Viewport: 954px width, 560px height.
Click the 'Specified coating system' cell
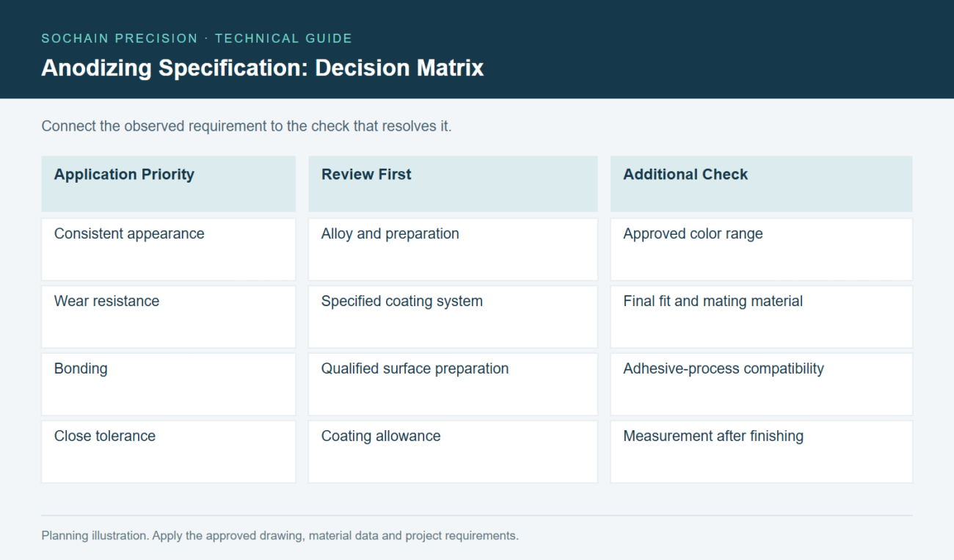[453, 316]
